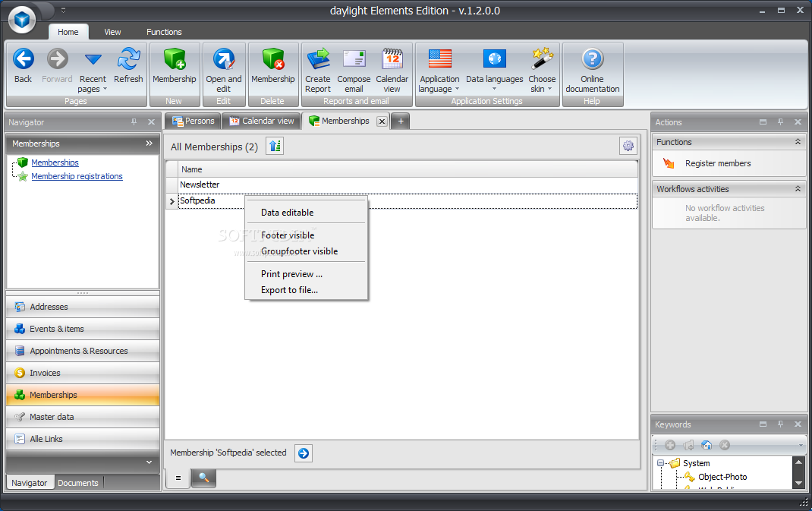Toggle Data editable in context menu
The height and width of the screenshot is (511, 812).
(306, 213)
